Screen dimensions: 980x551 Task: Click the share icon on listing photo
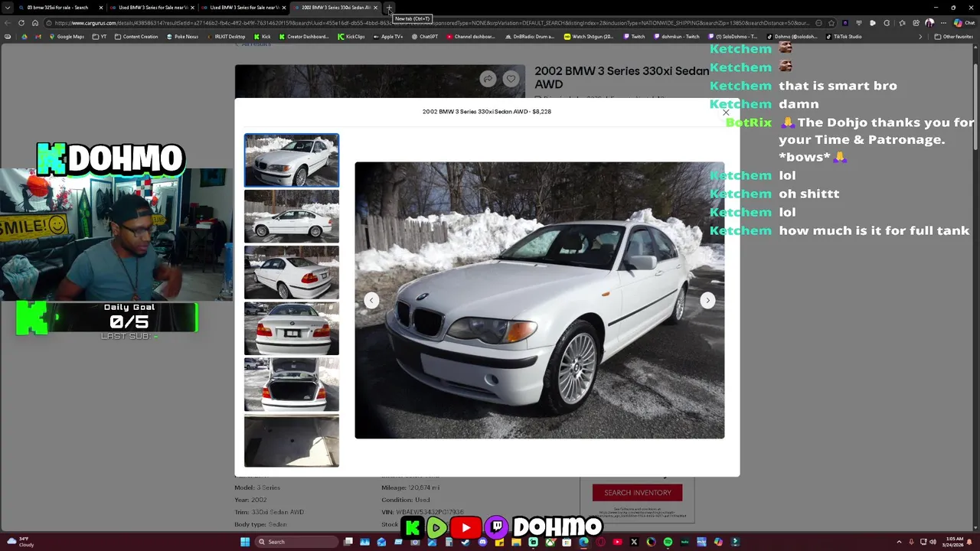tap(487, 79)
